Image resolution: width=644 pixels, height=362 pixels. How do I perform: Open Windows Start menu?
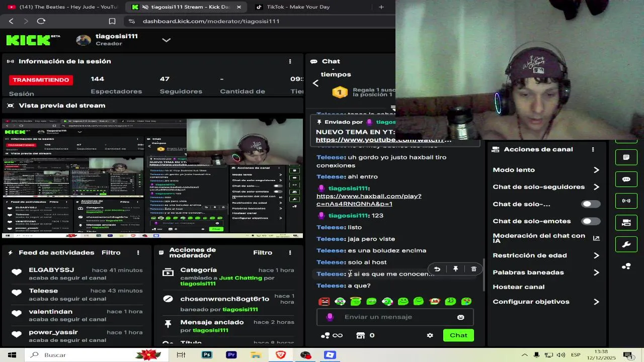12,355
